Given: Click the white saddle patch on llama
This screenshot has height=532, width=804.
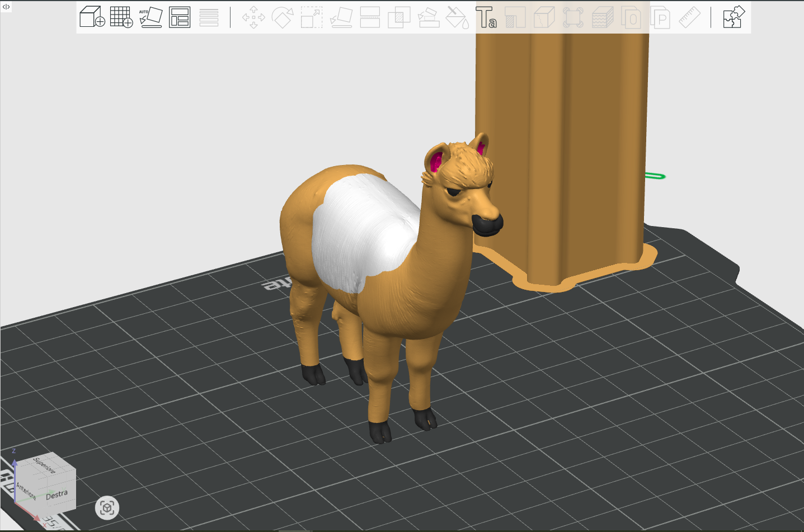Looking at the screenshot, I should [x=363, y=232].
